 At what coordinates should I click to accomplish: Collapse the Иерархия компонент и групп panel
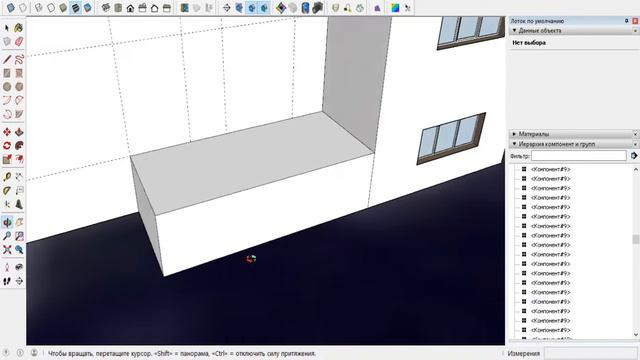[514, 144]
